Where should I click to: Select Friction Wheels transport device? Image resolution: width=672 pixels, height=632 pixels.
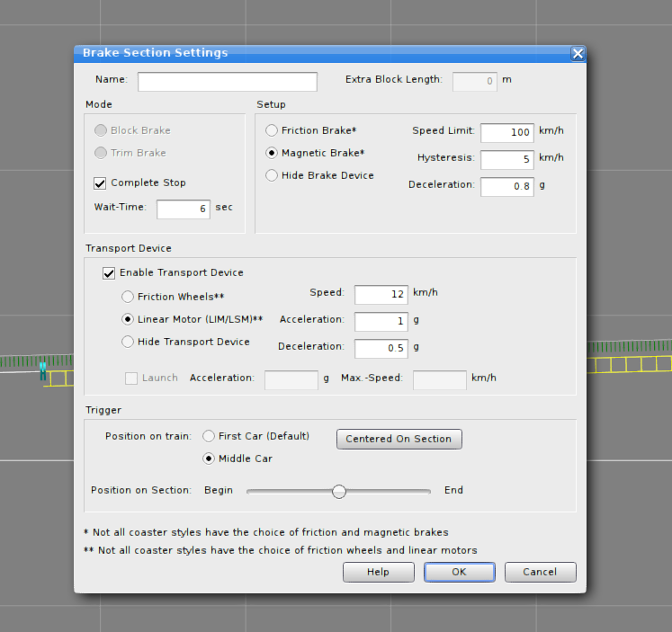tap(128, 297)
